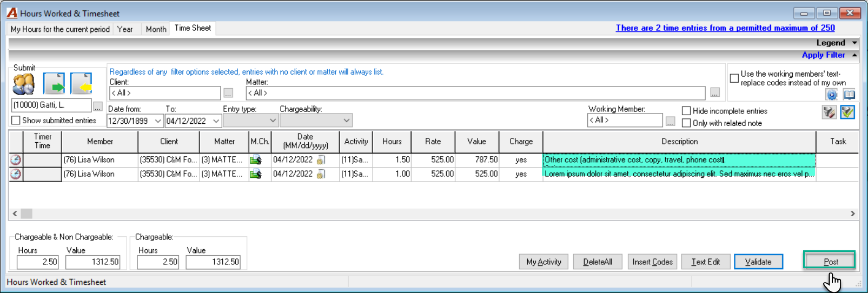
Task: Tick Only with related note checkbox
Action: point(686,123)
